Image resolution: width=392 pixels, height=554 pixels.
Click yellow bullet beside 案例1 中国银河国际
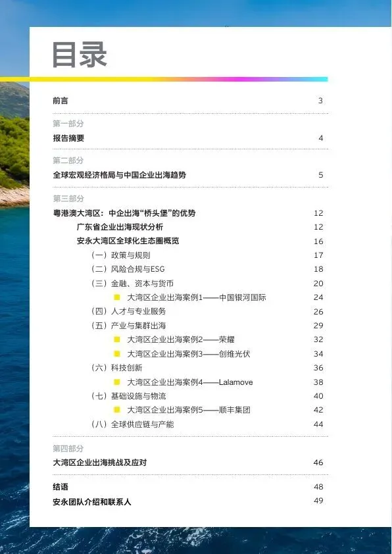click(x=117, y=297)
